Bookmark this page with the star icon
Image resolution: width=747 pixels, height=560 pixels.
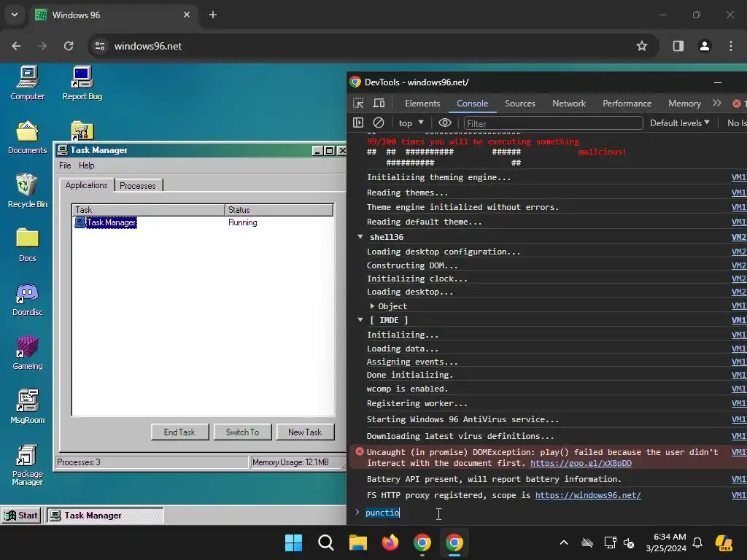coord(642,46)
